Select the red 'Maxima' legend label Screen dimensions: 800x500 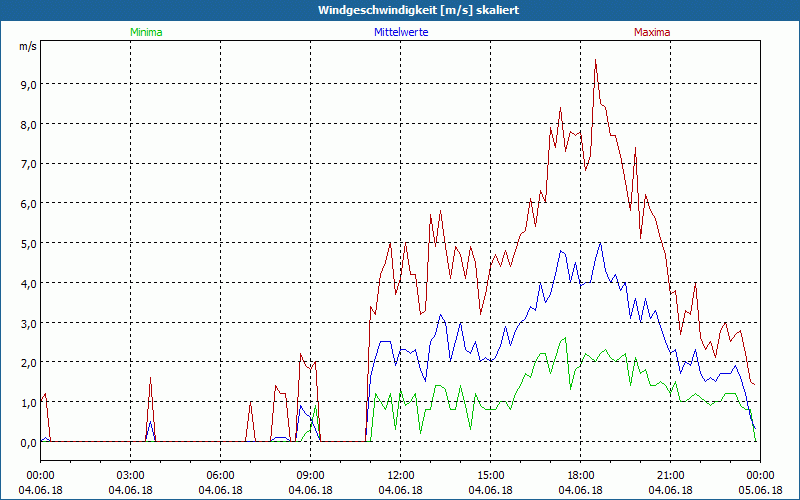[x=652, y=32]
